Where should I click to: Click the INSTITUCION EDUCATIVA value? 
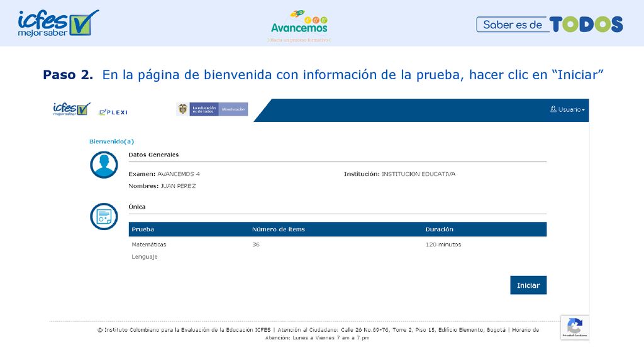[418, 174]
